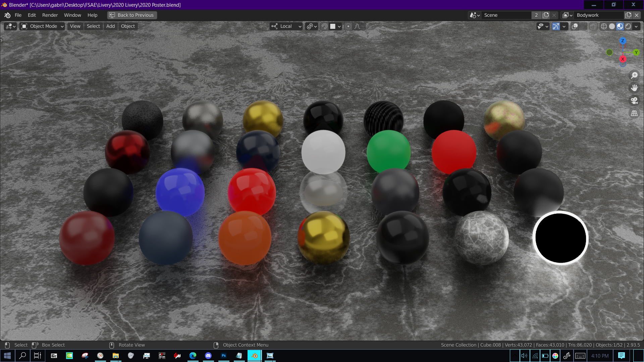Open the Object Mode dropdown
This screenshot has width=644, height=362.
pos(42,26)
